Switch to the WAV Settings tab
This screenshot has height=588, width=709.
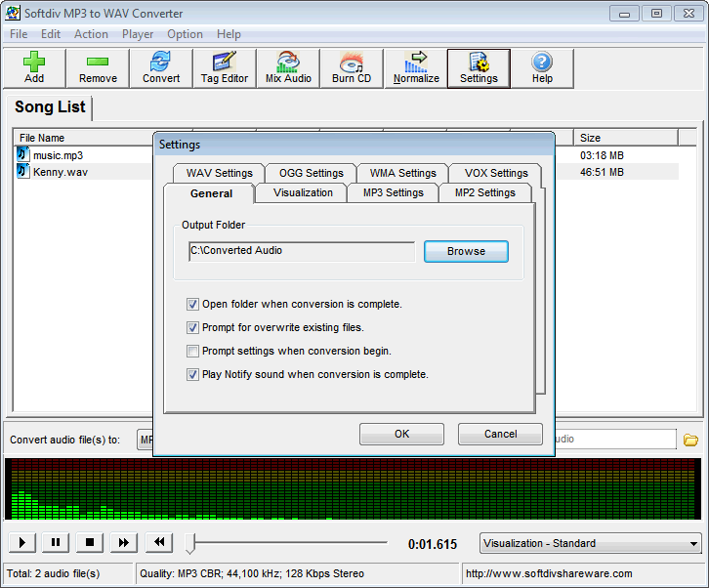pyautogui.click(x=220, y=173)
